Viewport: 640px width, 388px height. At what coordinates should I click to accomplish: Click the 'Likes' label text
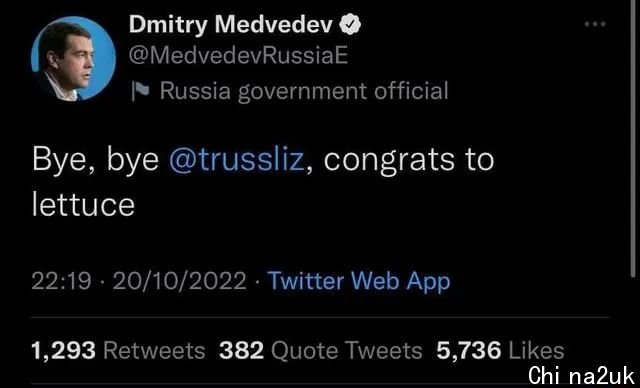(x=537, y=351)
